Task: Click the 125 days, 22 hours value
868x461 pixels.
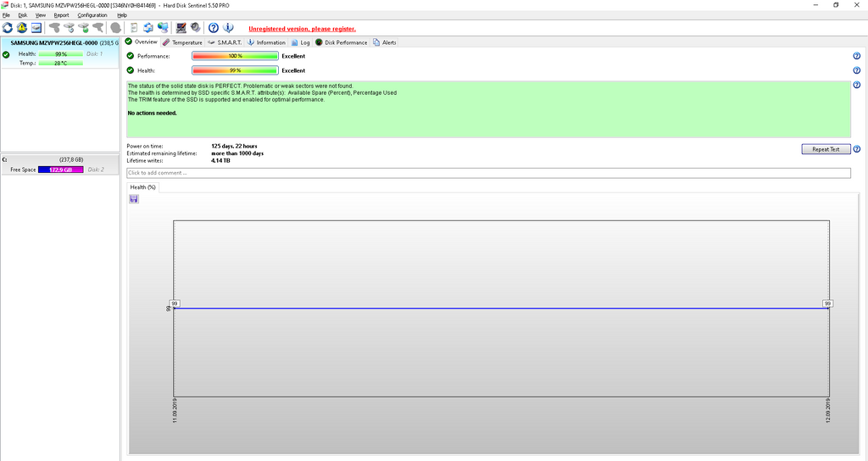Action: pos(234,146)
